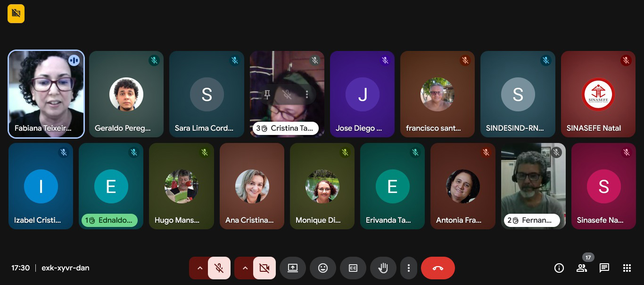The image size is (644, 285).
Task: Pin Cristina's video using the pin icon
Action: click(x=267, y=94)
